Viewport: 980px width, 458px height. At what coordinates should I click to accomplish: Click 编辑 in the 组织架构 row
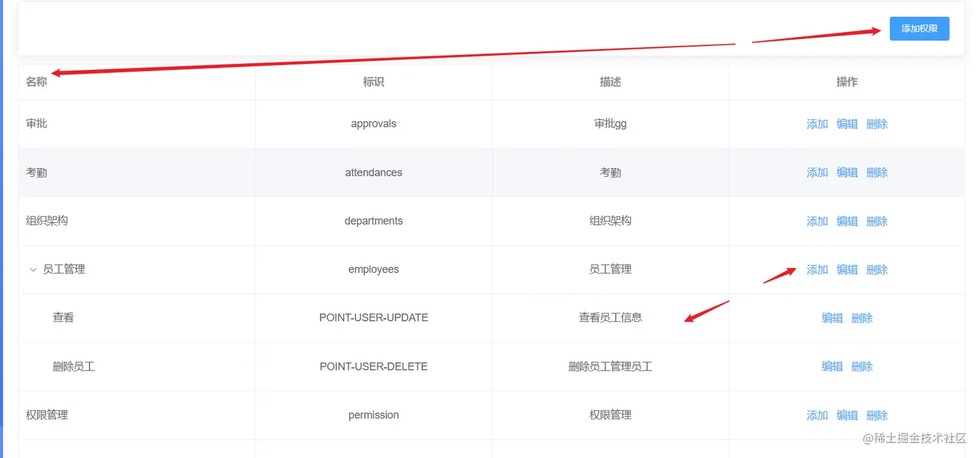(847, 221)
